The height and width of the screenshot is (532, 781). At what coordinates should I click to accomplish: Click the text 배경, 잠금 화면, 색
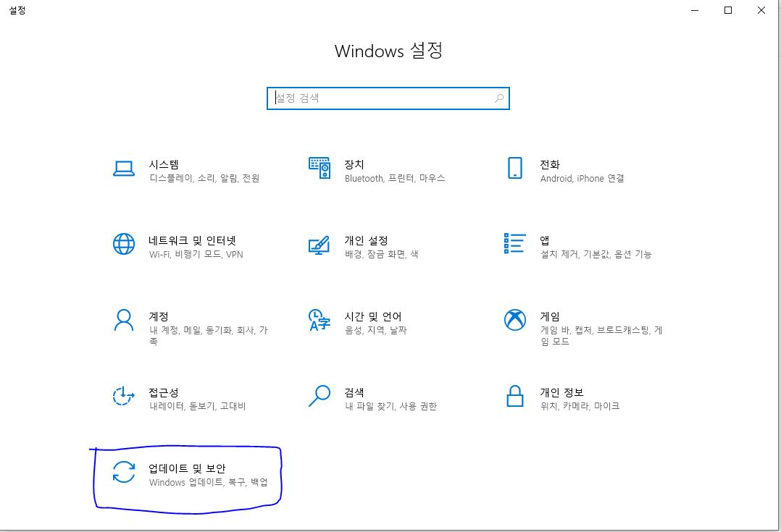(x=382, y=254)
